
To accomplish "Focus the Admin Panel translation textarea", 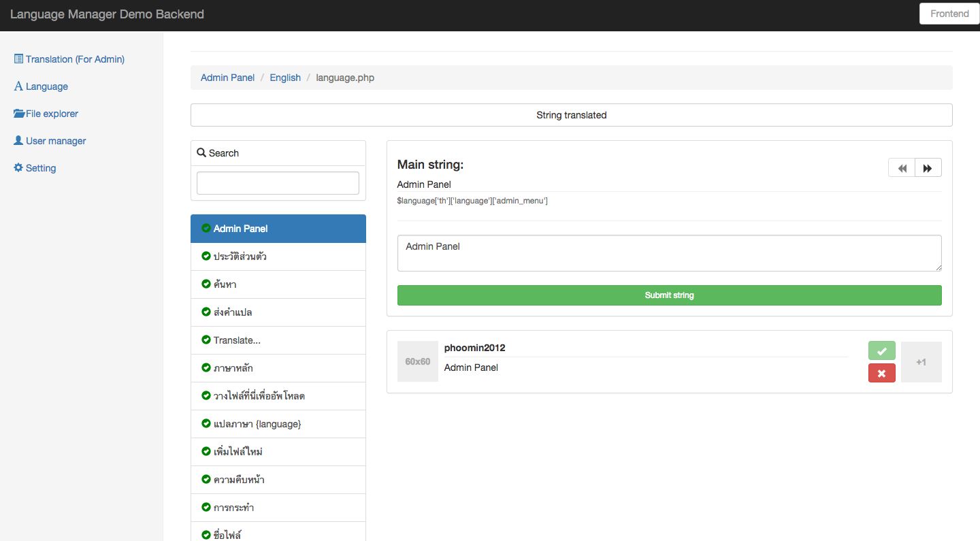I will tap(669, 253).
